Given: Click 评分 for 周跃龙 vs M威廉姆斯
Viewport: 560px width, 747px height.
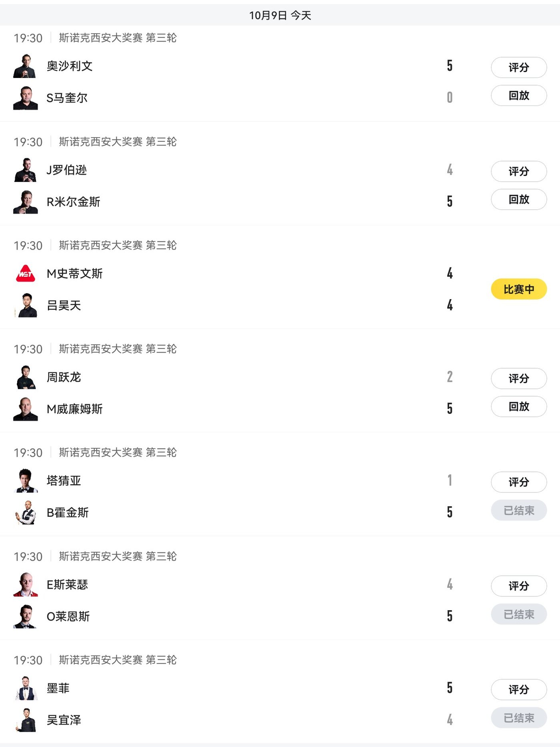Looking at the screenshot, I should (518, 378).
